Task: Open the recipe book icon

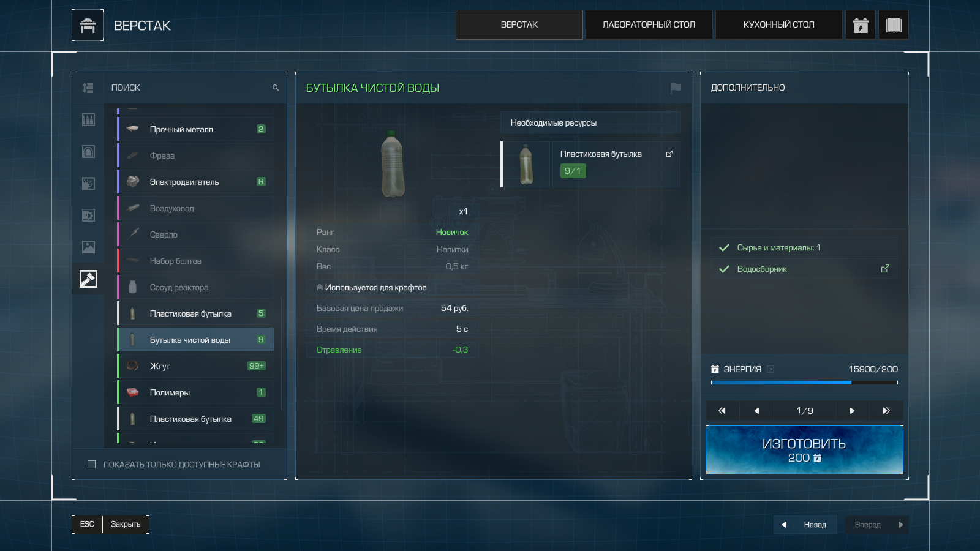Action: 894,25
